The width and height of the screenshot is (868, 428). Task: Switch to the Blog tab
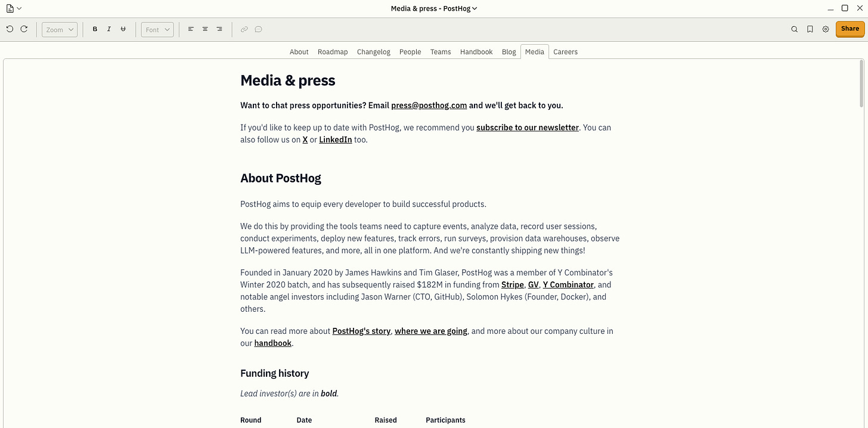pos(509,52)
